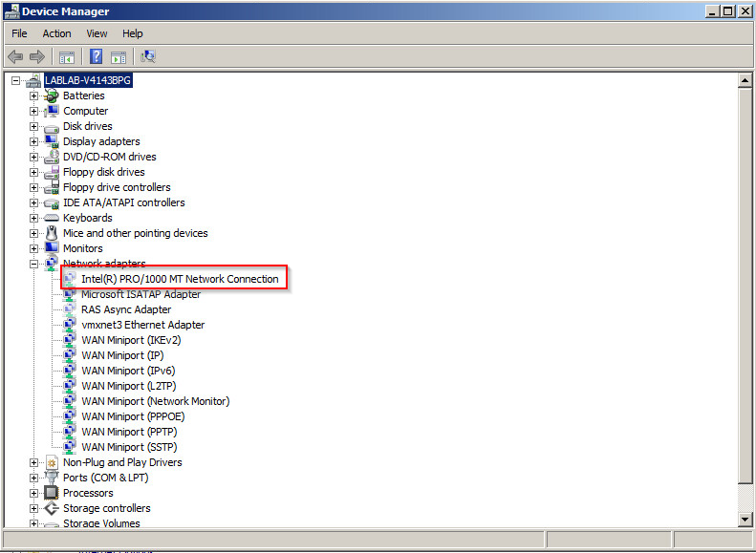Open the File menu
Image resolution: width=756 pixels, height=553 pixels.
pos(19,33)
